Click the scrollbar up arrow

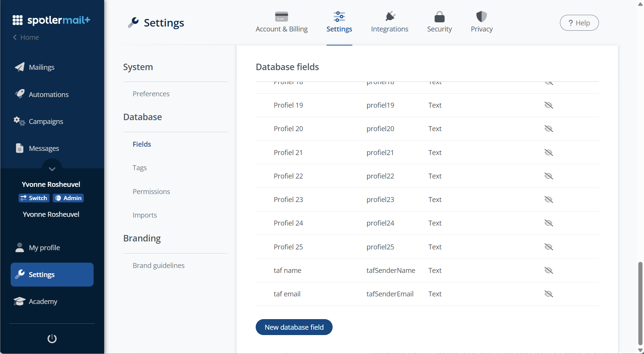640,4
